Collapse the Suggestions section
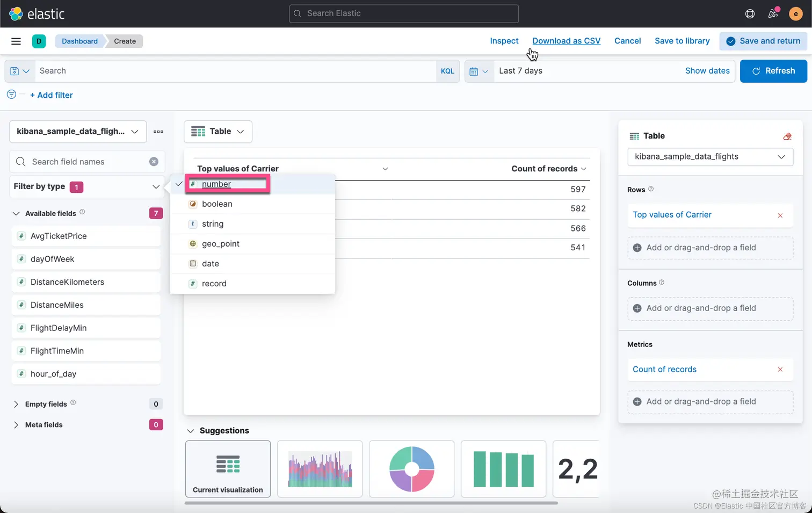The width and height of the screenshot is (812, 513). tap(190, 431)
